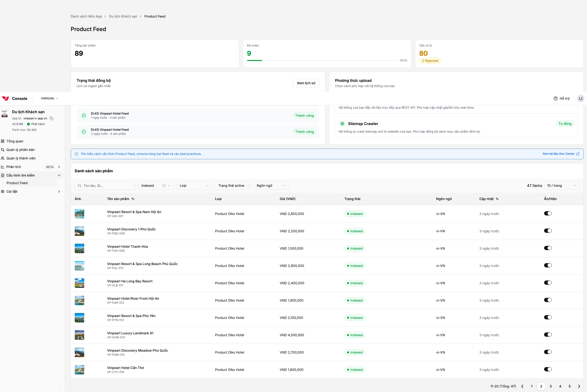
Task: Open the user avatar menu
Action: [x=581, y=98]
